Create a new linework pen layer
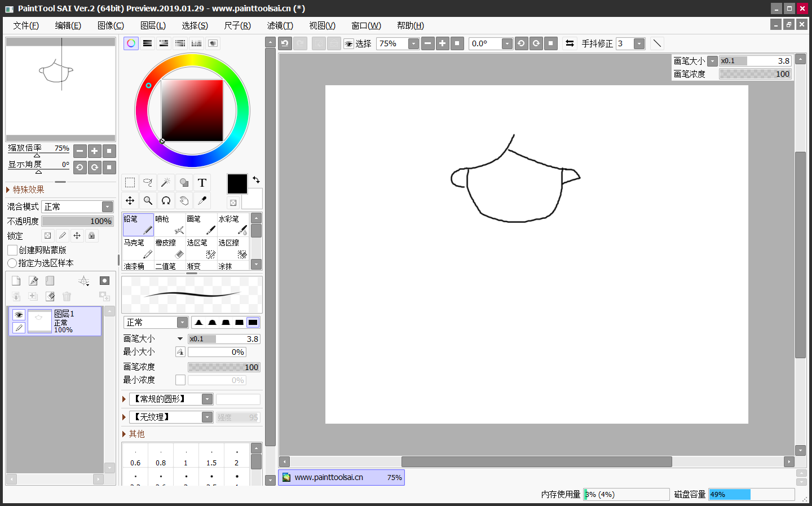Viewport: 812px width, 506px height. click(33, 281)
